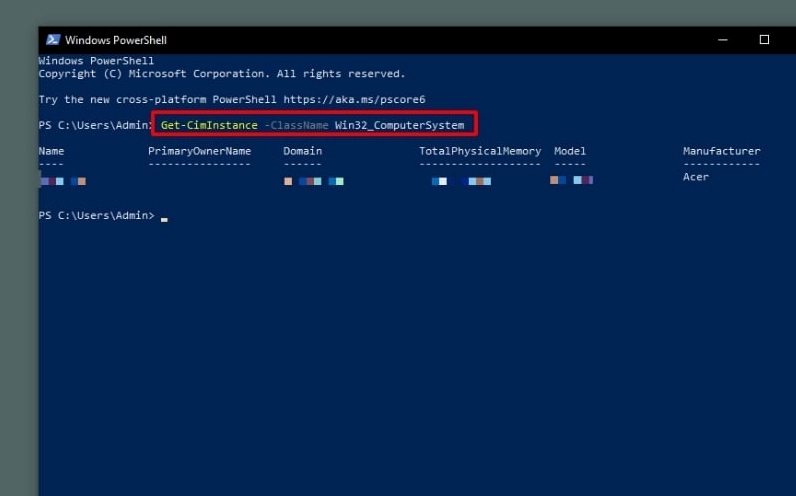This screenshot has width=796, height=496.
Task: Click the Manufacturer column header
Action: (721, 151)
